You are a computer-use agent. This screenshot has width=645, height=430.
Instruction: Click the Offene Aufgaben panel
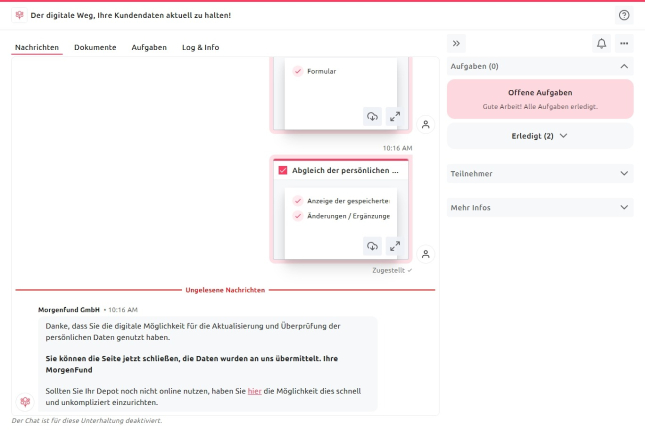(x=540, y=99)
